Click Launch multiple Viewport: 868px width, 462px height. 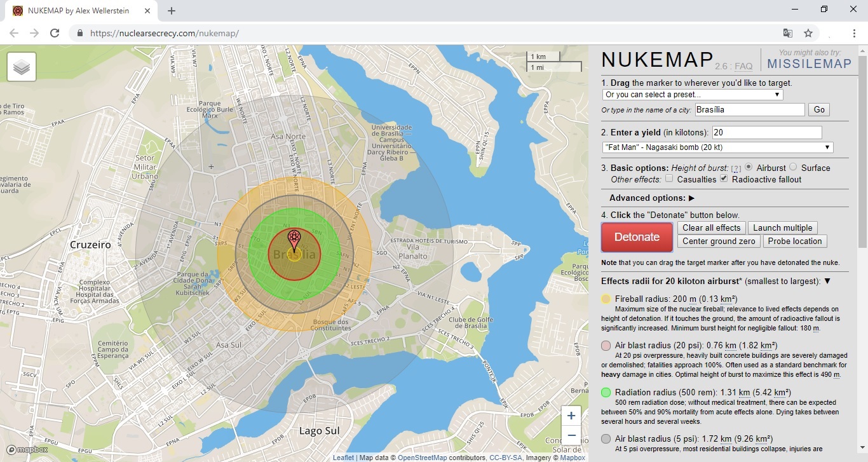(782, 228)
